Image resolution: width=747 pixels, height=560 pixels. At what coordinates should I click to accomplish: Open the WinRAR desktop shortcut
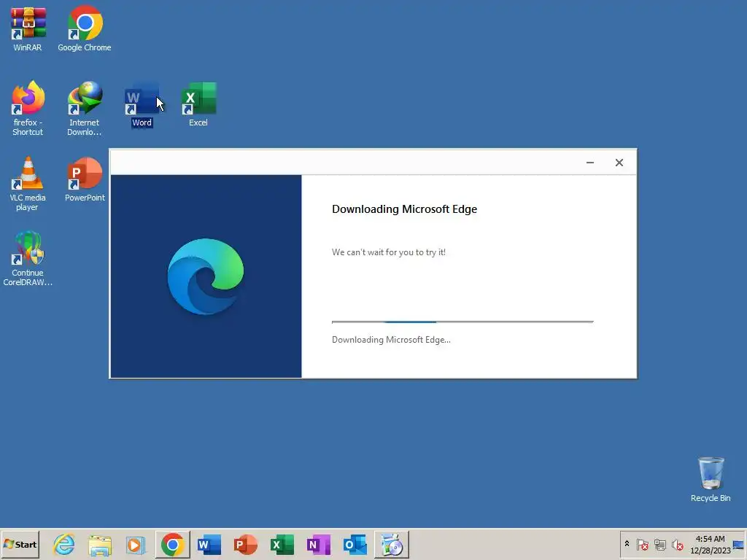pyautogui.click(x=28, y=28)
